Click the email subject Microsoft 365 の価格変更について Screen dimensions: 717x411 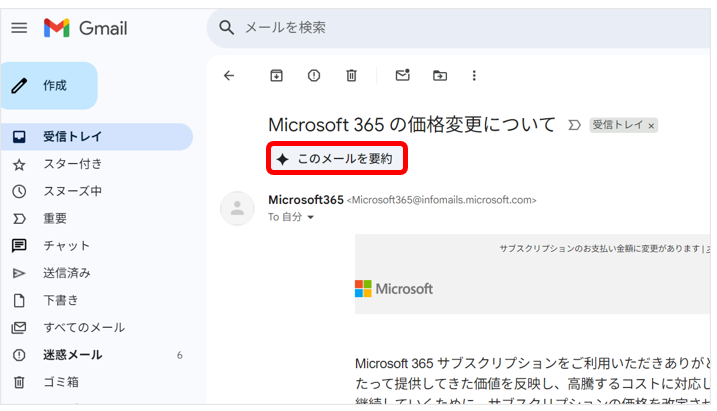coord(412,124)
